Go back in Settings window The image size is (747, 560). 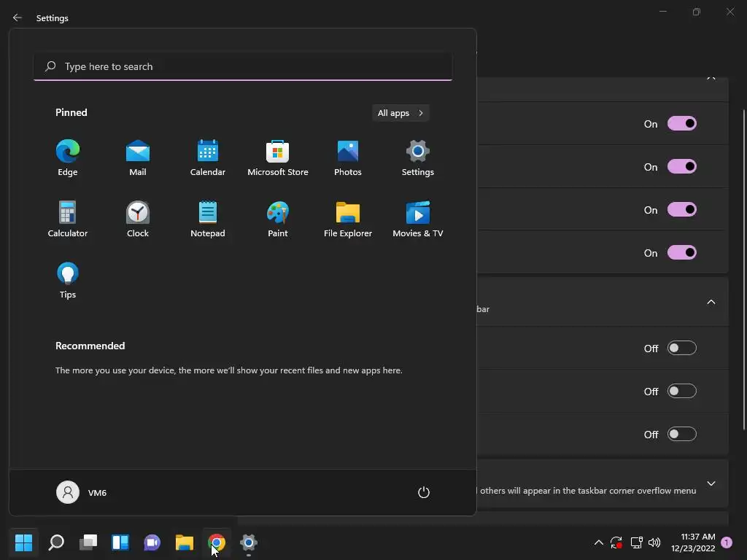pyautogui.click(x=18, y=17)
